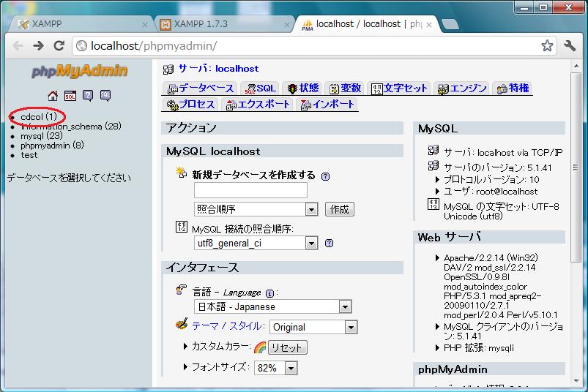588x392 pixels.
Task: Open the 変数 variables tab
Action: [345, 88]
